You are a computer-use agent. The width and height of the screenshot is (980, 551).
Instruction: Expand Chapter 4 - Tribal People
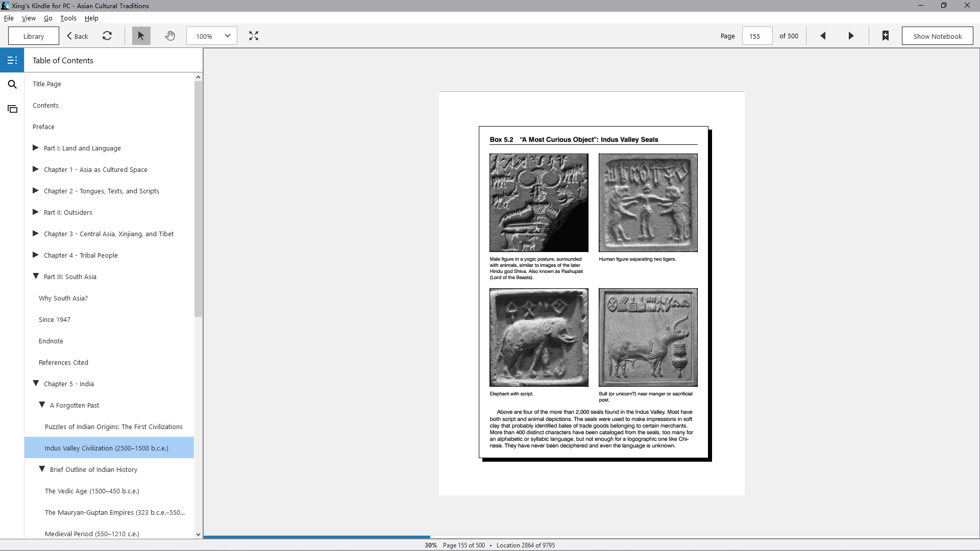[x=36, y=255]
